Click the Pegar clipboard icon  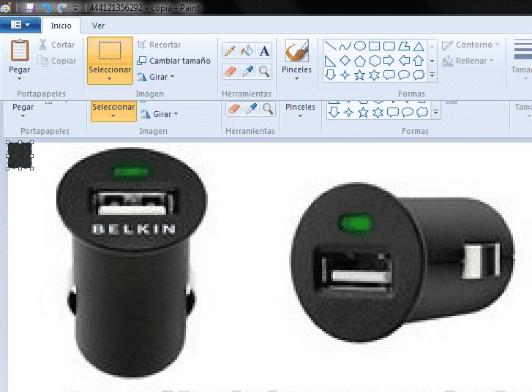[x=19, y=50]
